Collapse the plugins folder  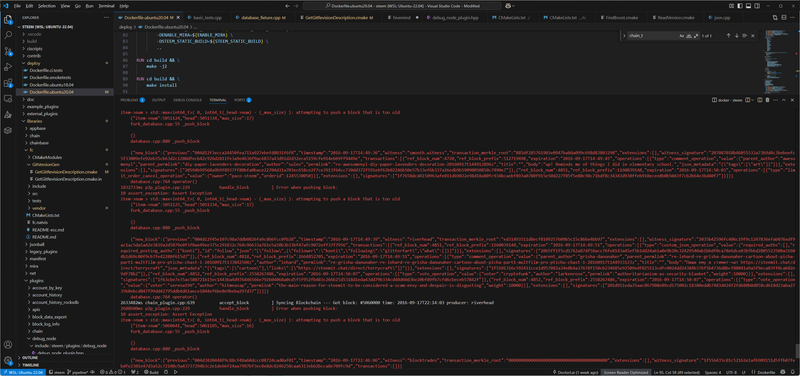(64, 281)
